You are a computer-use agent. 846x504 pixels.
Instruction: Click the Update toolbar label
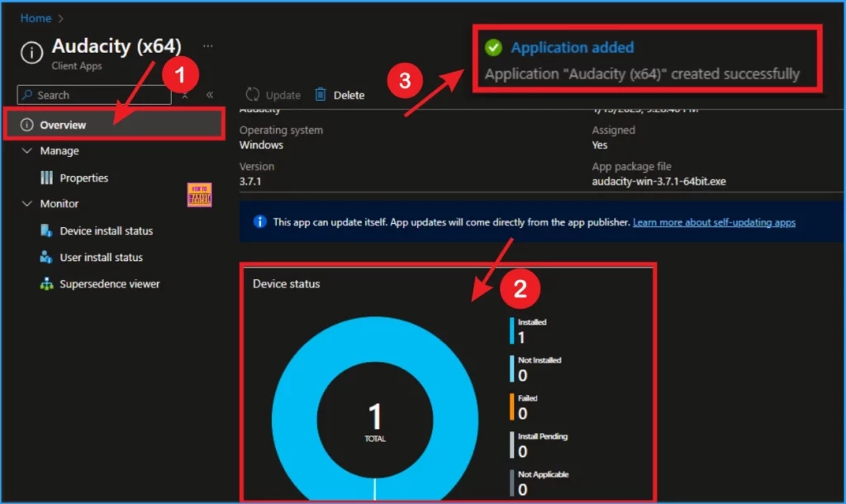tap(283, 96)
